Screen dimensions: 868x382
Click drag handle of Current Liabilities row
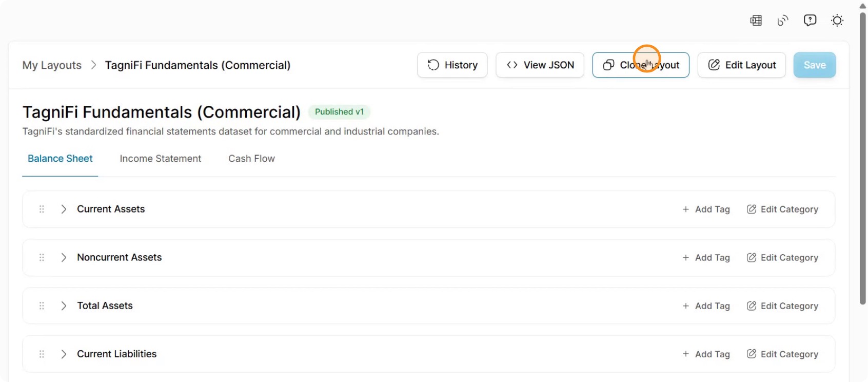[42, 354]
